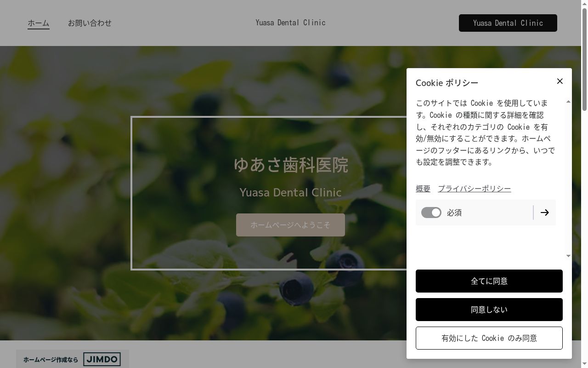588x368 pixels.
Task: Close the Cookie policy dialog
Action: coord(560,81)
